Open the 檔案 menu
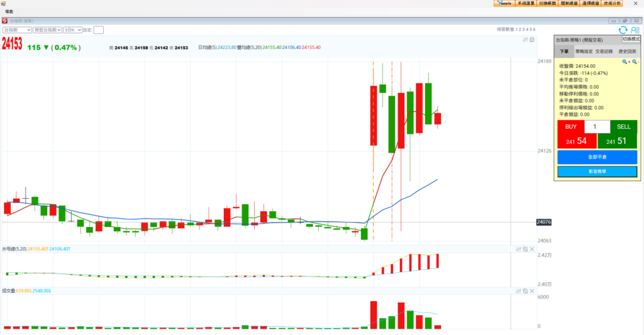 tap(9, 12)
